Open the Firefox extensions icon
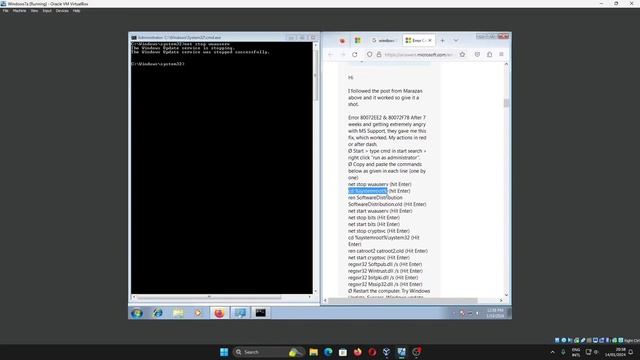The width and height of the screenshot is (640, 360). [x=489, y=54]
